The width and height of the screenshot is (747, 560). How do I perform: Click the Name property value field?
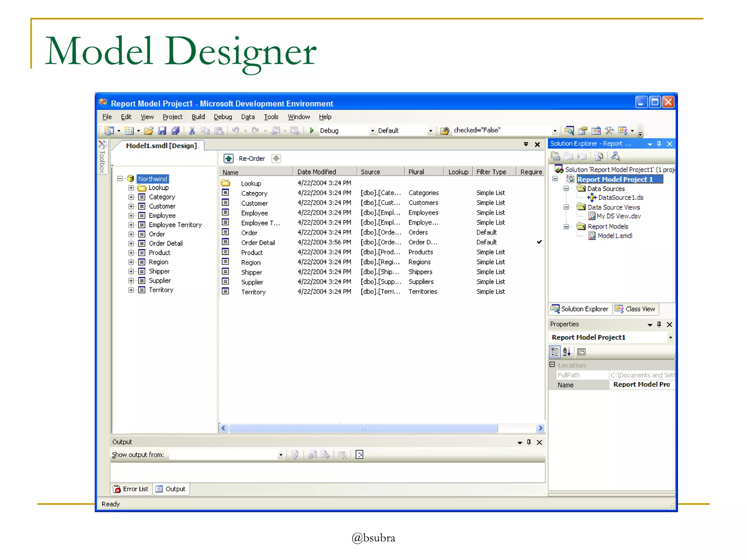coord(642,385)
